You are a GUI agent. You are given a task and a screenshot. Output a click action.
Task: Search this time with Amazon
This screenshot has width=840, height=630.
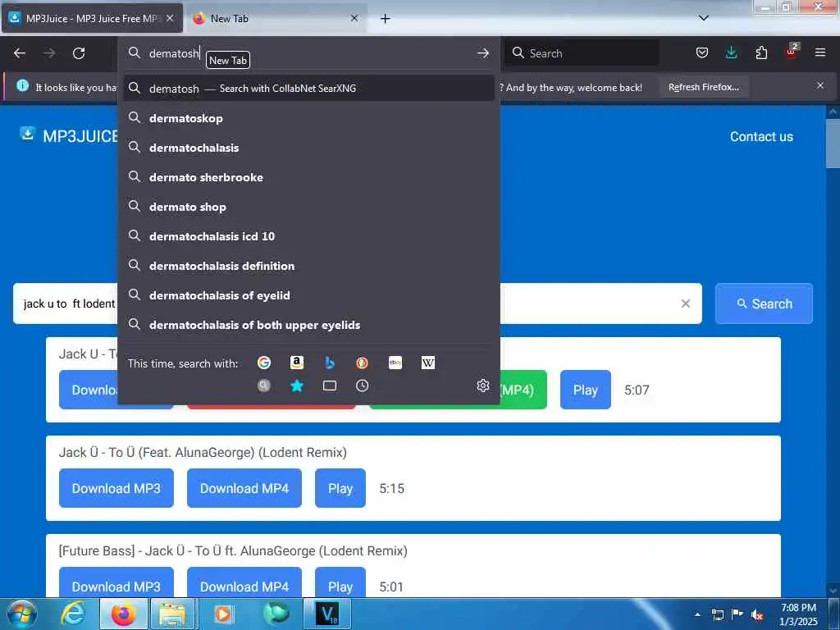297,363
